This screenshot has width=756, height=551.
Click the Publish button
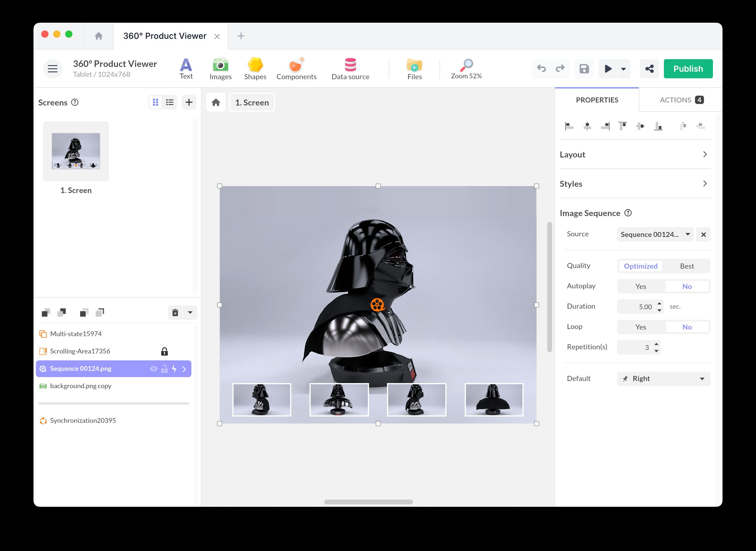688,68
